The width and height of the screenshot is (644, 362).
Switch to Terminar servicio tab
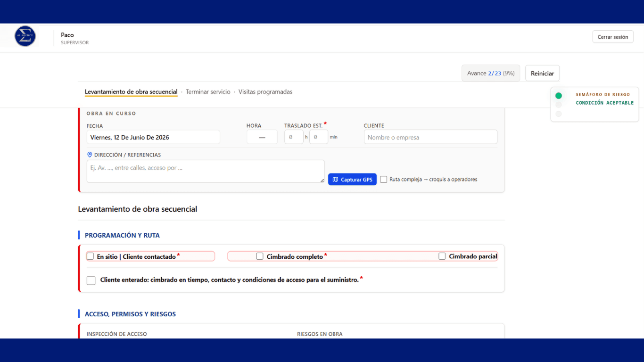pos(208,92)
